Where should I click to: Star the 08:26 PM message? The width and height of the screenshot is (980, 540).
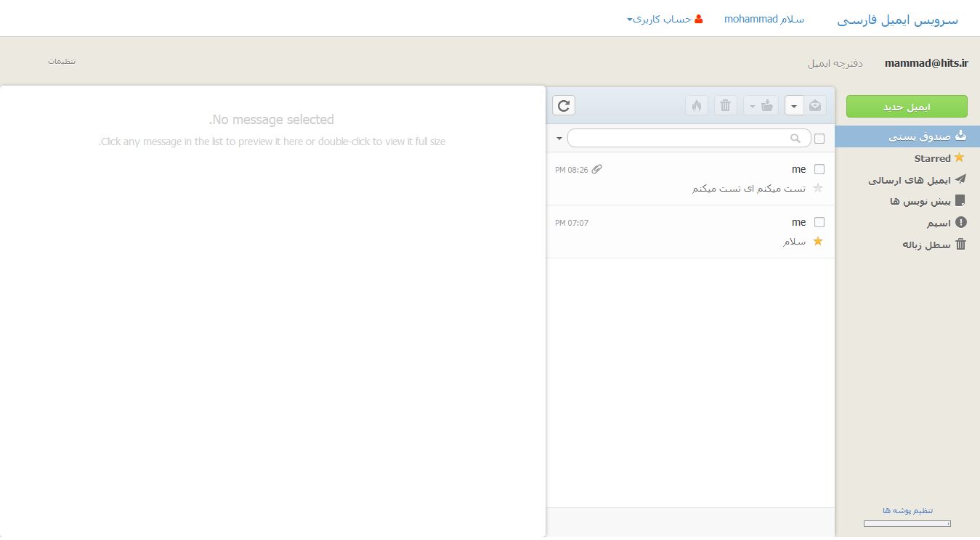click(x=818, y=189)
